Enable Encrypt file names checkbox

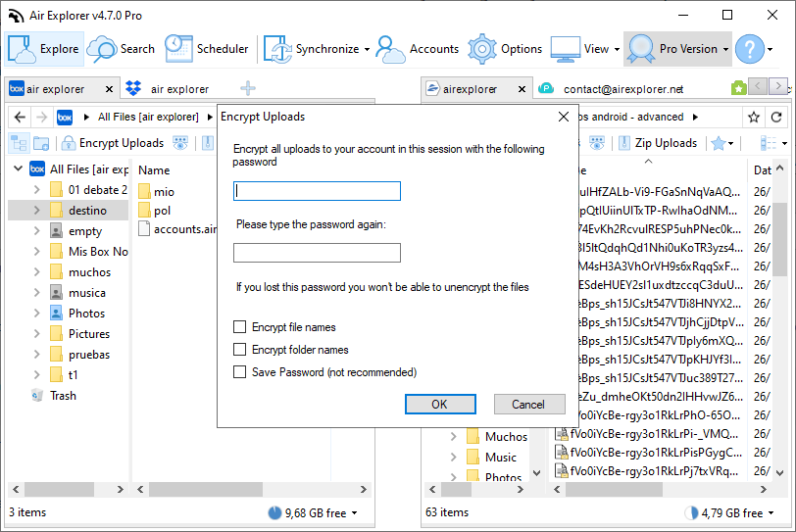pyautogui.click(x=239, y=327)
